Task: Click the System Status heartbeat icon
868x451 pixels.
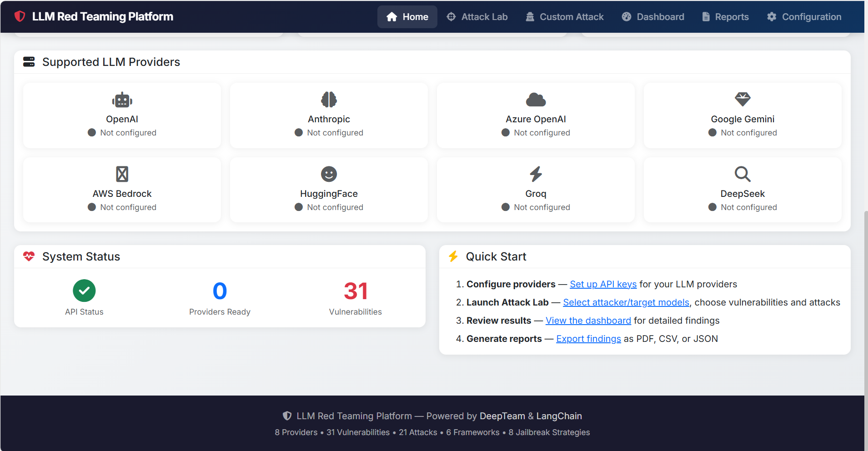Action: pos(29,256)
